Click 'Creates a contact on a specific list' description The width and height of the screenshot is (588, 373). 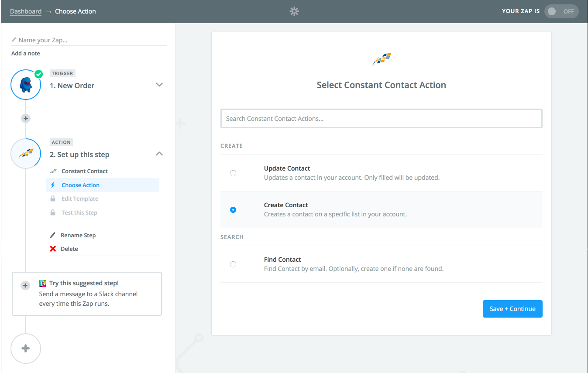(335, 214)
